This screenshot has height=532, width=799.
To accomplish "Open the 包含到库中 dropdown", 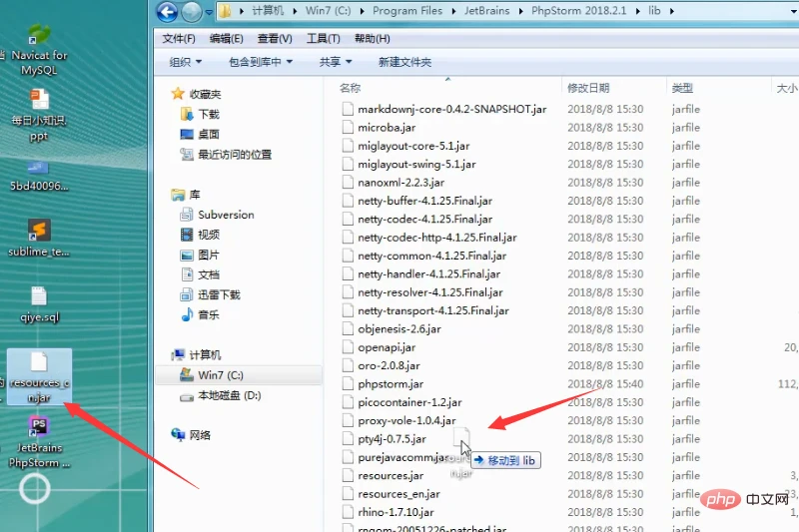I will 261,62.
